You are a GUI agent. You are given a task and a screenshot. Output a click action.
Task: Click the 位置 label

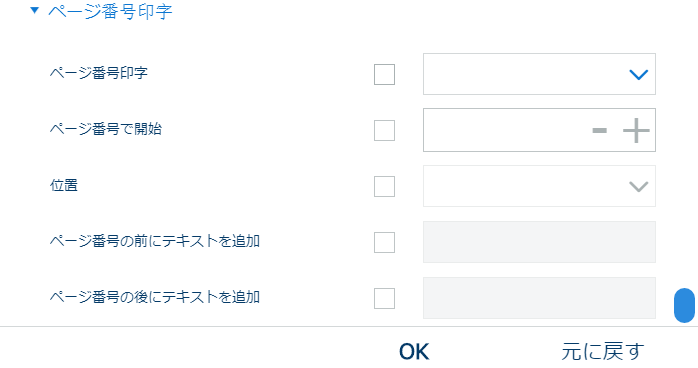click(64, 185)
